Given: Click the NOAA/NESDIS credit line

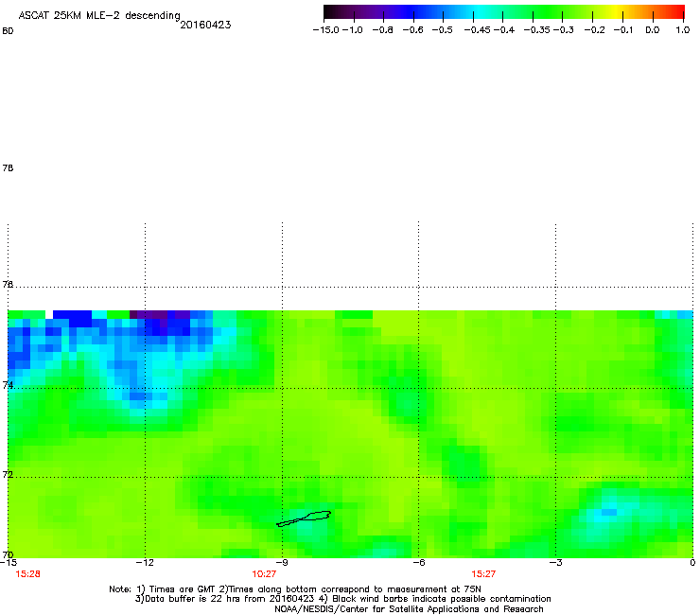Looking at the screenshot, I should click(x=409, y=609).
